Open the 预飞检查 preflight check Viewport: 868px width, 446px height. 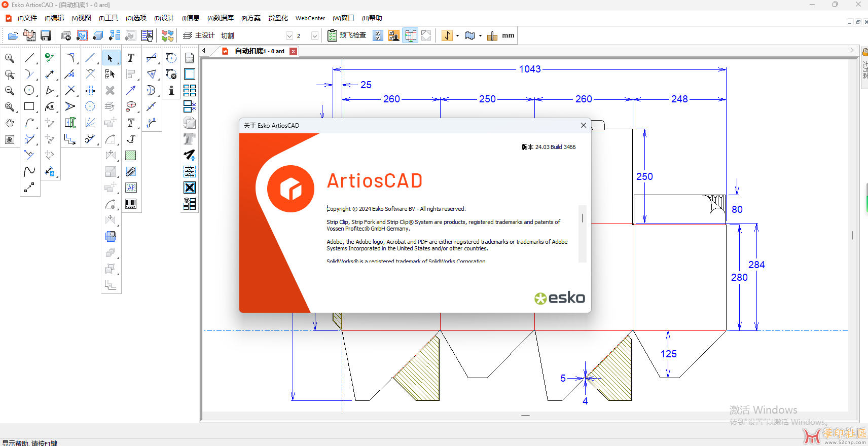[x=347, y=35]
